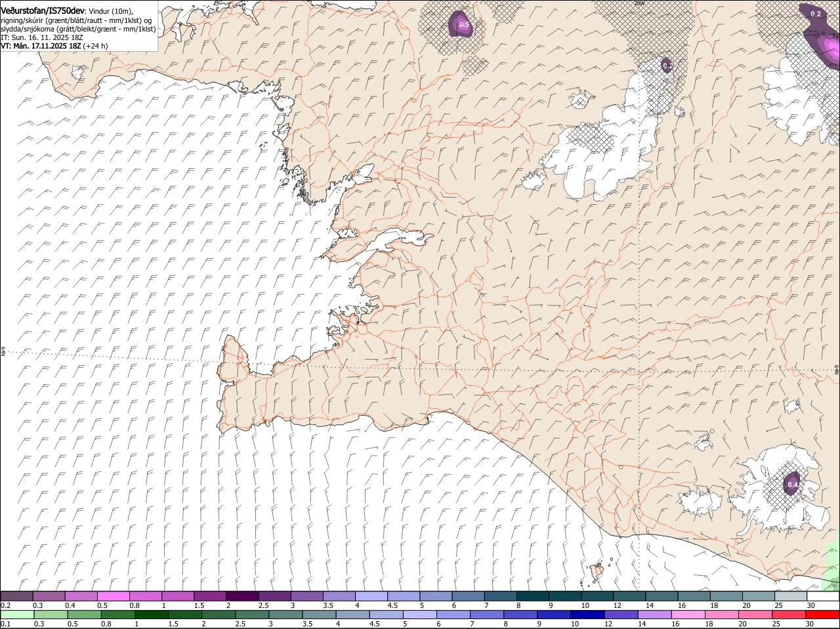The width and height of the screenshot is (840, 629).
Task: Click the 0.2 label in the top-right corner cell
Action: click(x=816, y=14)
